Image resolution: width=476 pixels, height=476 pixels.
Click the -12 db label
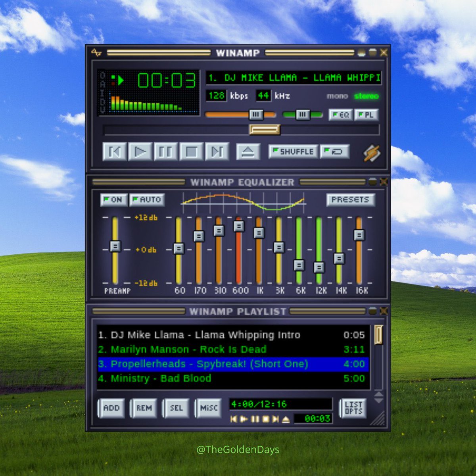tap(146, 283)
